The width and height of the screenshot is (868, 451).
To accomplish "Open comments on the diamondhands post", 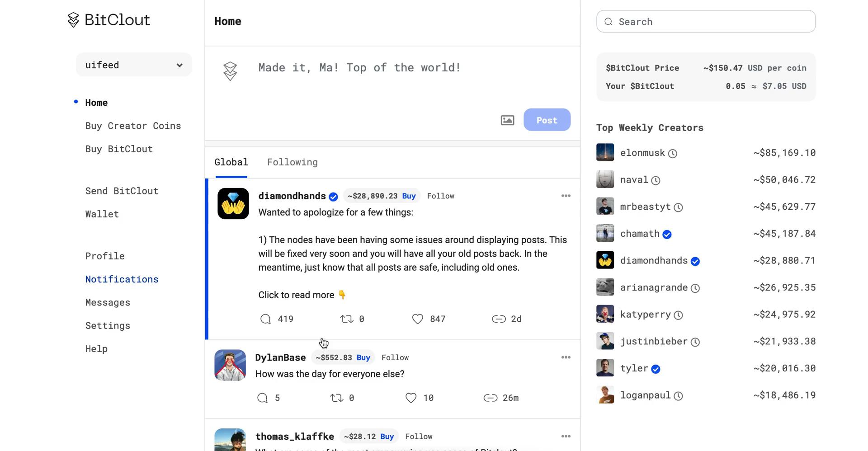I will click(x=265, y=319).
